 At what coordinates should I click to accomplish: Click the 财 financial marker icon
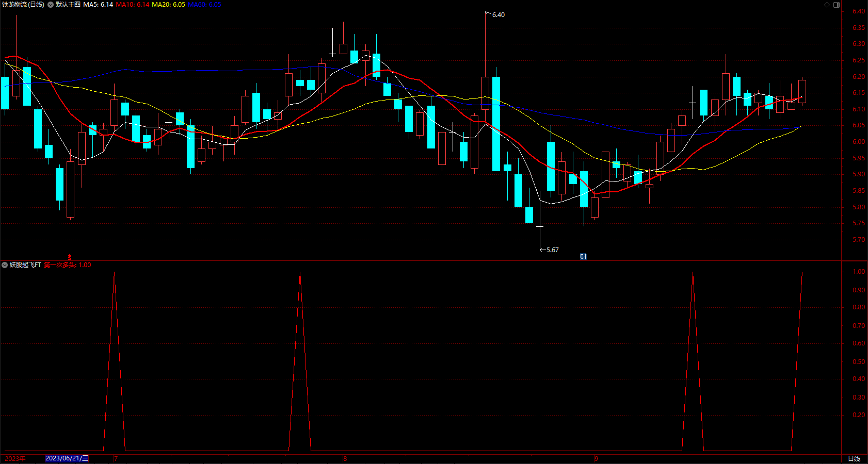tap(583, 257)
